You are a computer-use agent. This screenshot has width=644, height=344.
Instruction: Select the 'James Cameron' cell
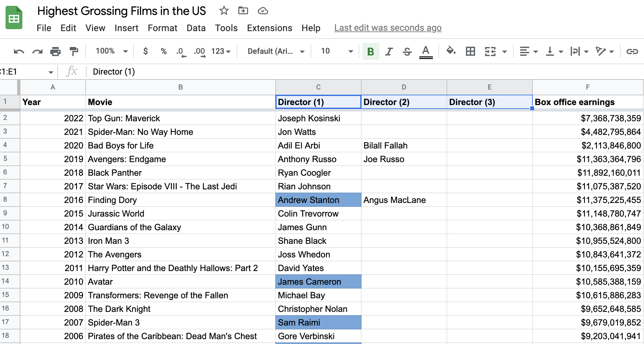pyautogui.click(x=318, y=281)
